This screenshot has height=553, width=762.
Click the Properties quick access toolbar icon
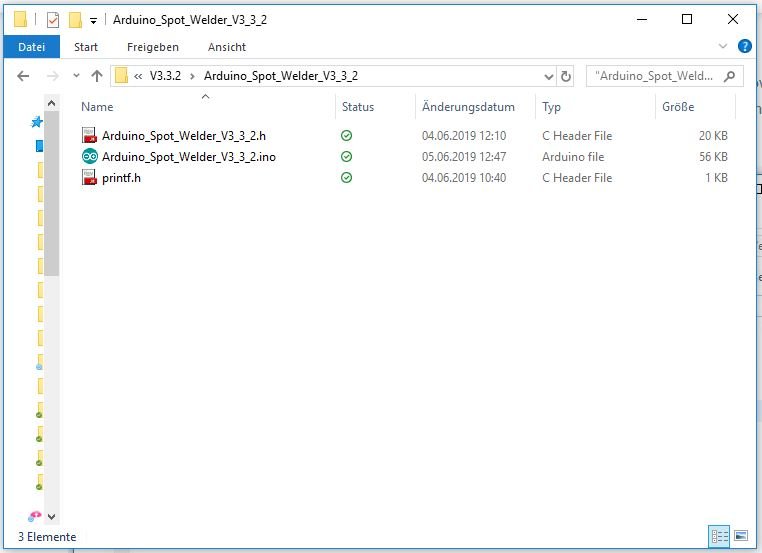[52, 20]
